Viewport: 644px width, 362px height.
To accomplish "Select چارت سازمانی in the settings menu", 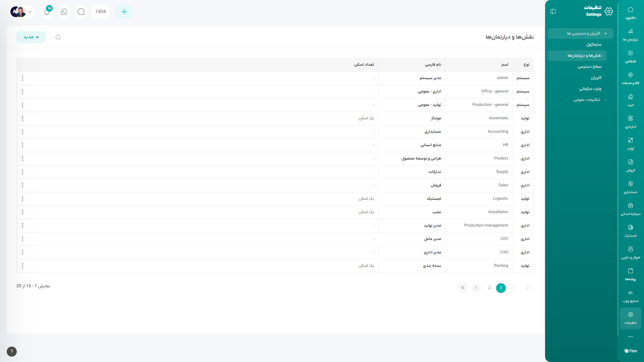I will tap(590, 89).
